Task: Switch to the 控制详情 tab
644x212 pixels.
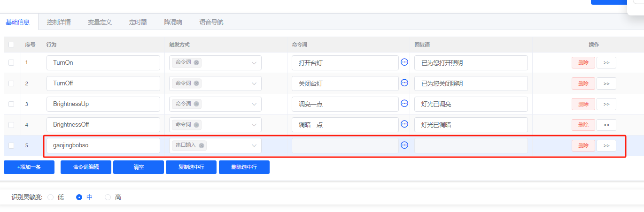Action: (x=59, y=22)
